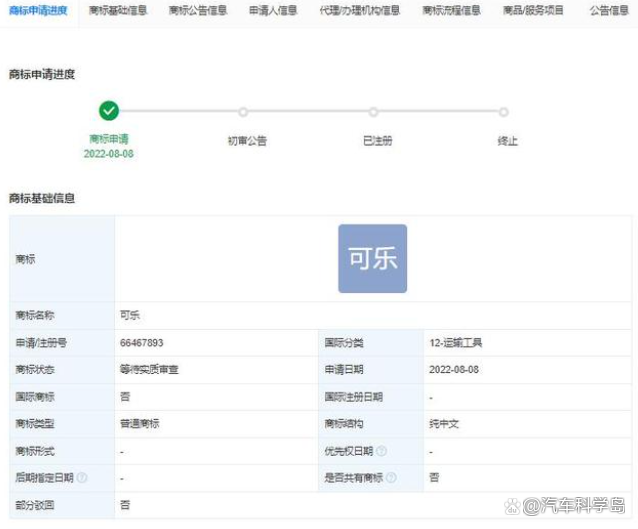
Task: Click the 可乐 trademark image
Action: [x=372, y=258]
